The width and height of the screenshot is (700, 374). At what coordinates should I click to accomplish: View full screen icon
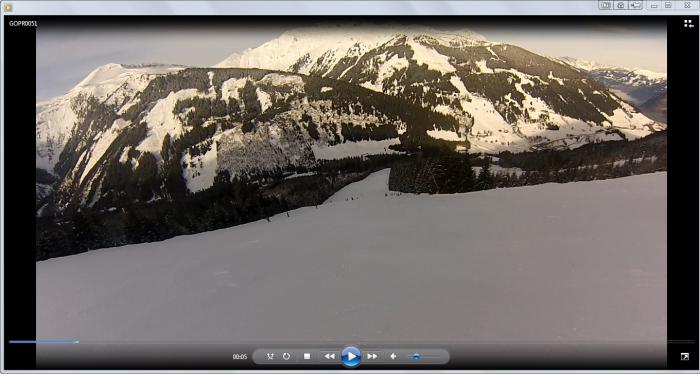pyautogui.click(x=684, y=356)
